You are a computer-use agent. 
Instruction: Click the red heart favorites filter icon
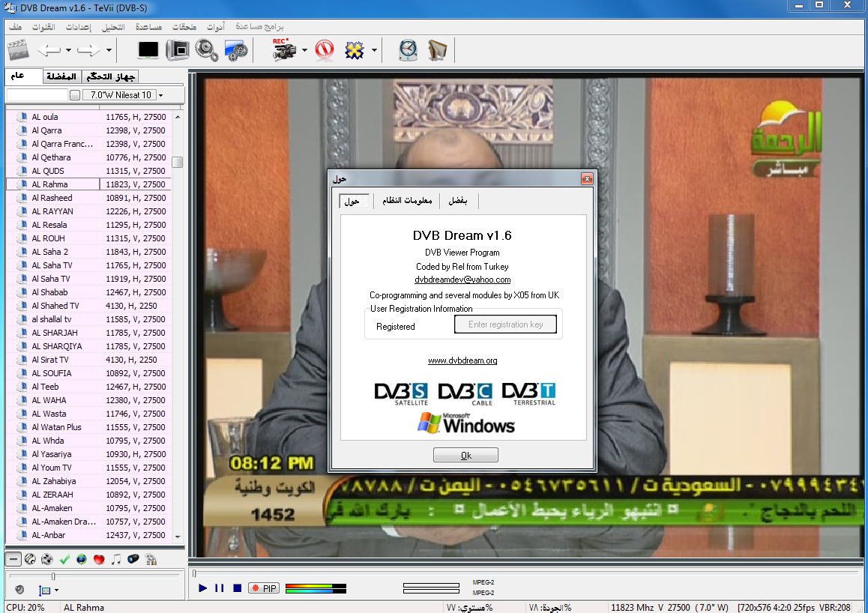tap(99, 559)
